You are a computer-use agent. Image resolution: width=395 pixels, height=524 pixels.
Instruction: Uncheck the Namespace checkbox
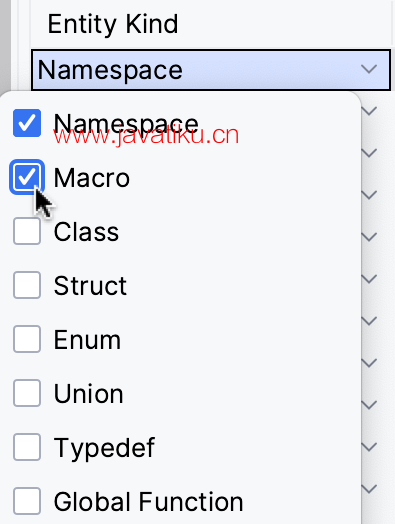27,123
